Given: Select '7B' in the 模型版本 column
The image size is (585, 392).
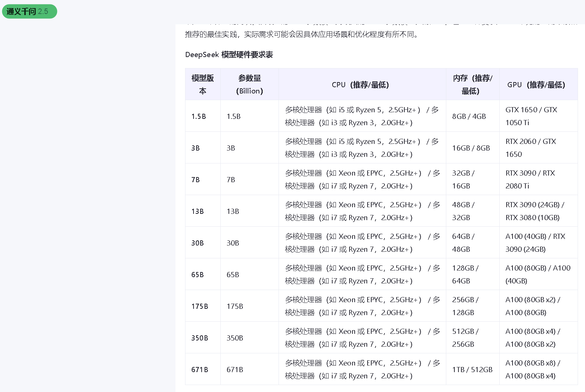Looking at the screenshot, I should point(195,180).
